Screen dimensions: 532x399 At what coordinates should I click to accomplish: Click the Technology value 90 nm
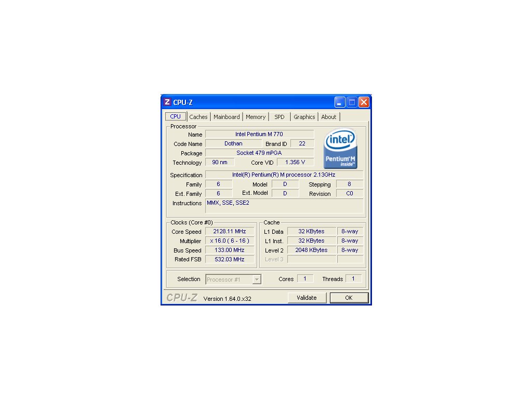coord(220,162)
